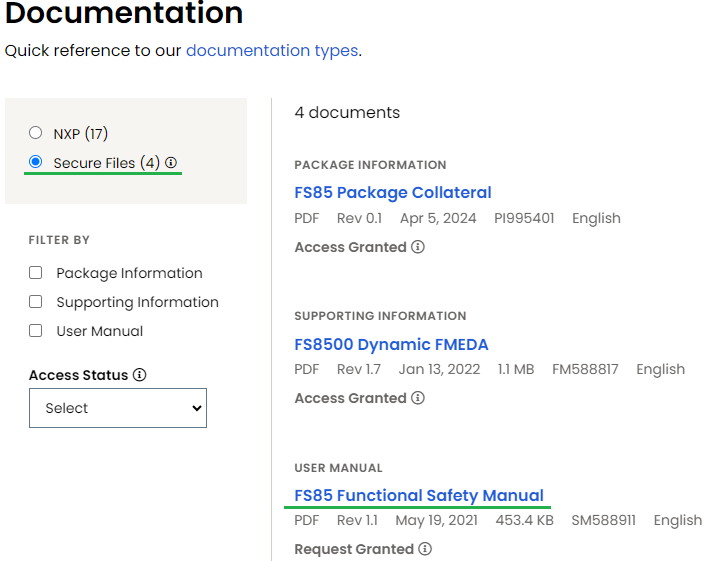Click Access Granted info icon under FS85 Package Collateral
The height and width of the screenshot is (561, 711).
(418, 247)
